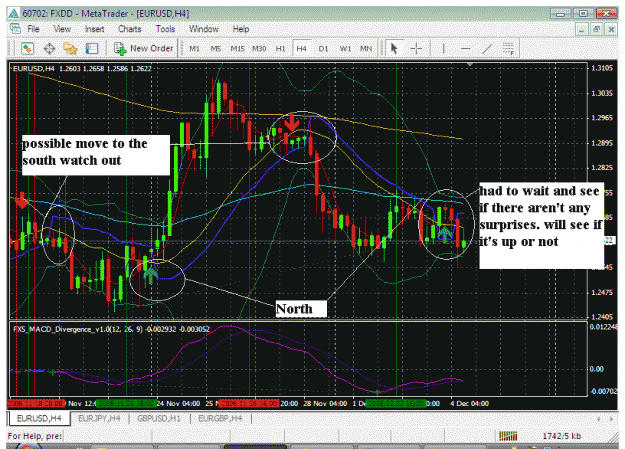Click the 1742/5 kb traffic indicator

(x=562, y=436)
